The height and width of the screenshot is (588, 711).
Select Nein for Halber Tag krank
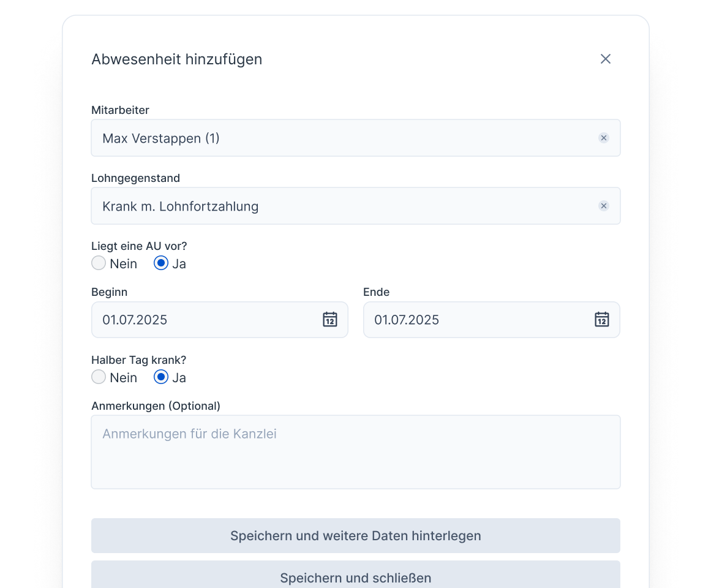click(x=99, y=377)
